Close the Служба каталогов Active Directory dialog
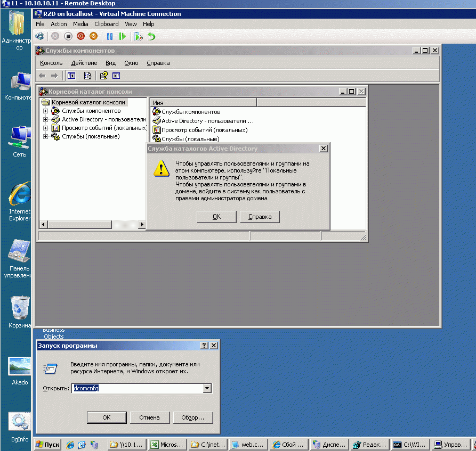 (x=324, y=149)
